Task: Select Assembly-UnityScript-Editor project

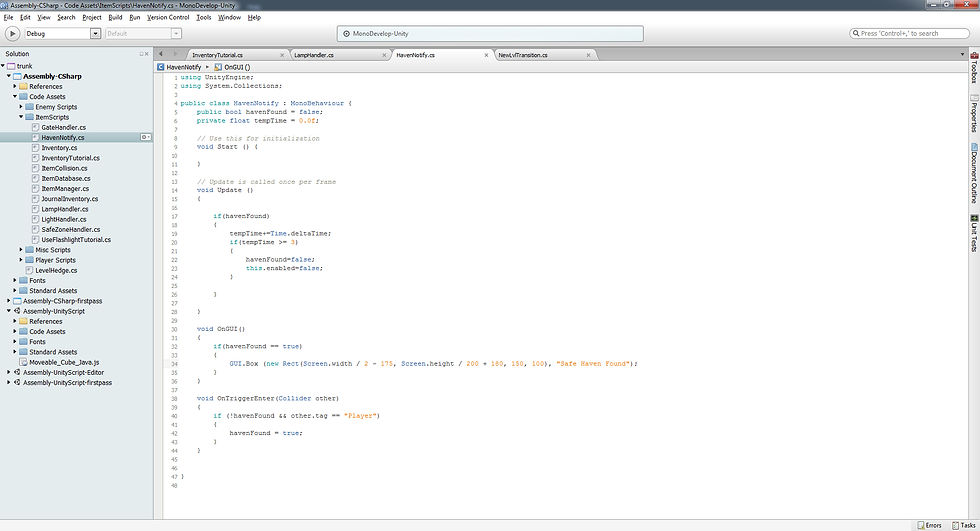Action: point(64,372)
